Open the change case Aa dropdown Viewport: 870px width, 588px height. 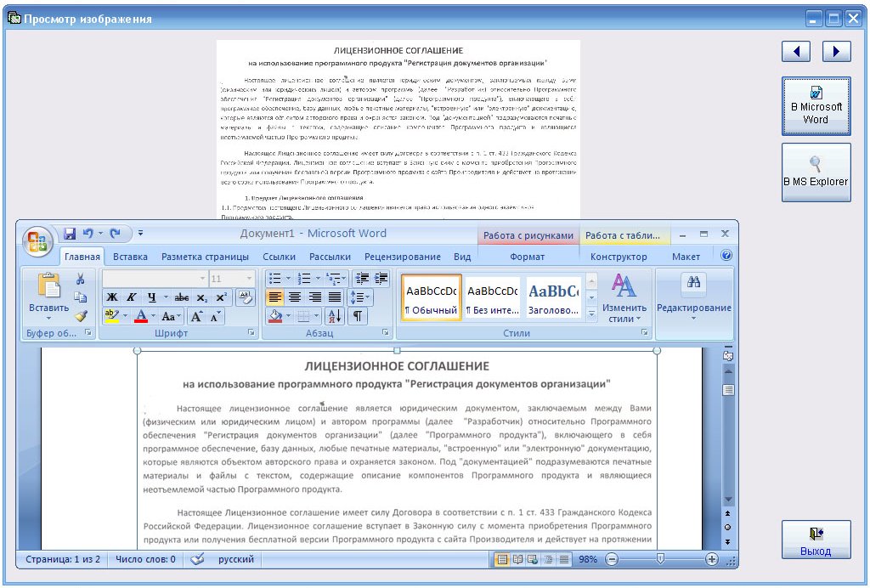171,316
